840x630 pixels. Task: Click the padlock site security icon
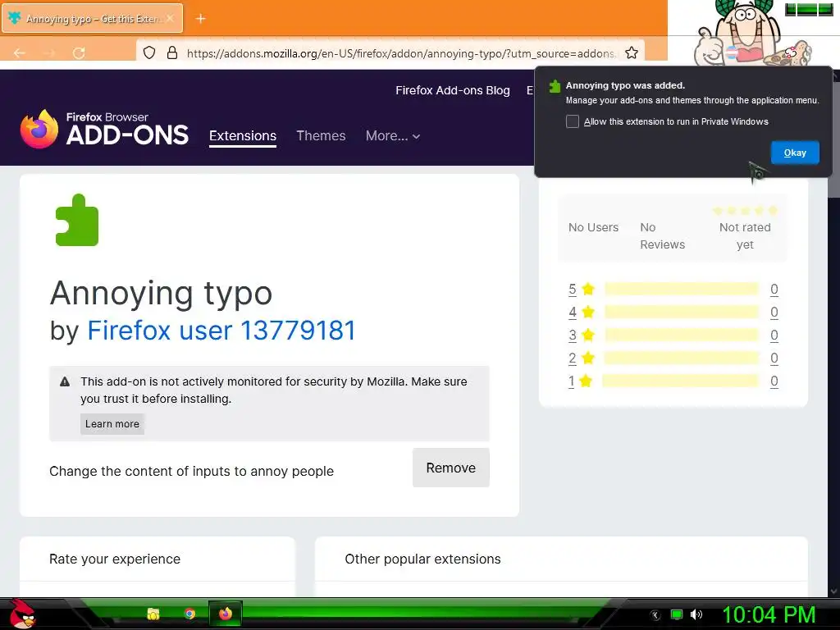click(172, 52)
